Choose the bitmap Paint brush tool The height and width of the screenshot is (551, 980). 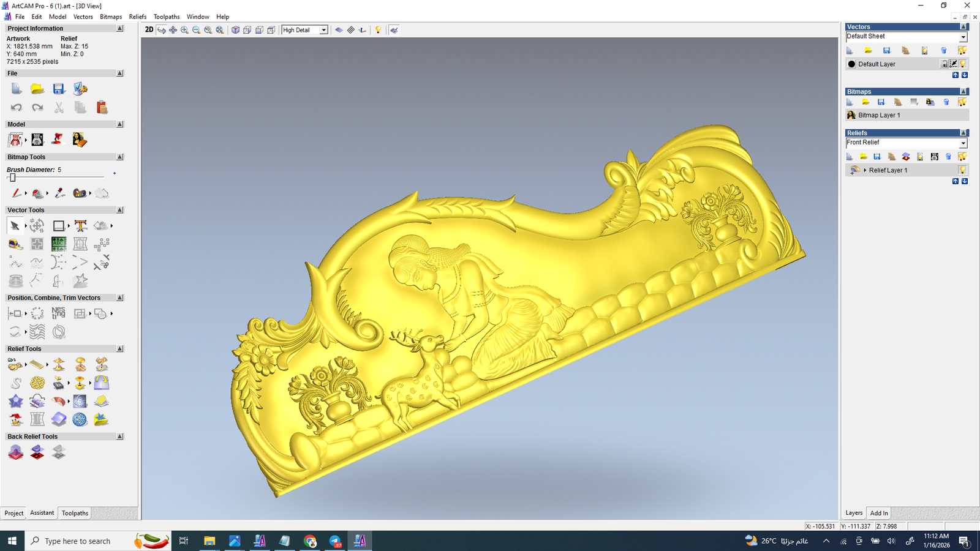point(16,193)
